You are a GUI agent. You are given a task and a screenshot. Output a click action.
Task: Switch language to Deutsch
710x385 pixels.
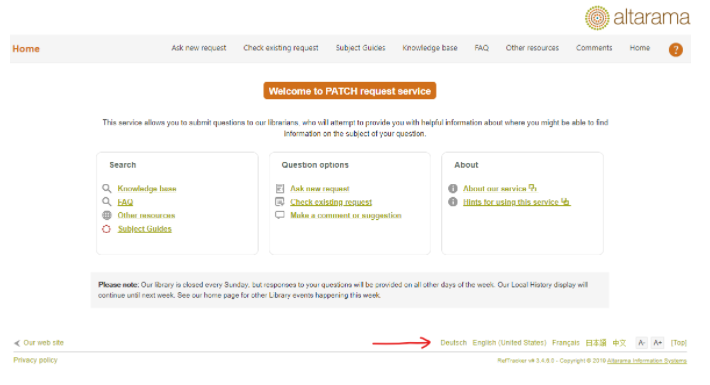(x=453, y=343)
